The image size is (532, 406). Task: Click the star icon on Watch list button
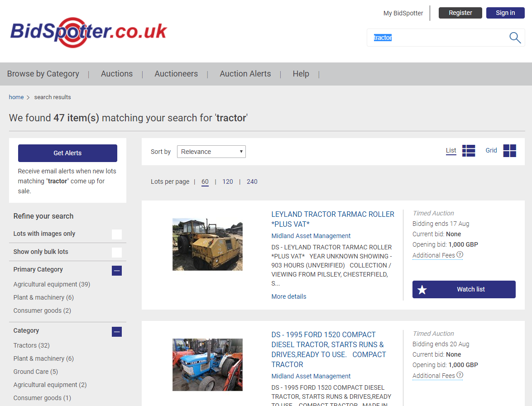tap(422, 290)
